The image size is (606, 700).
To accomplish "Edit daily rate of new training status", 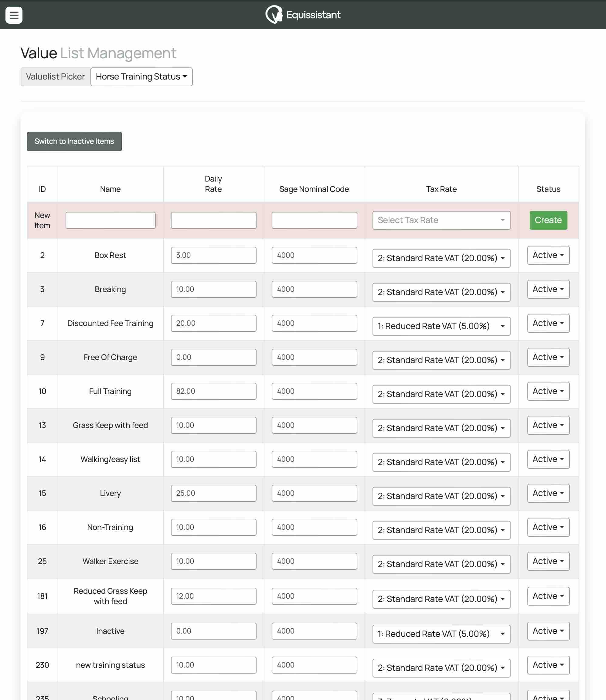I will (x=213, y=665).
